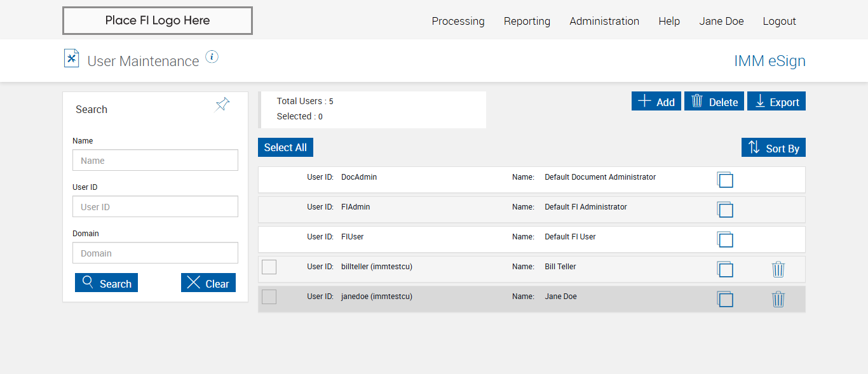Copy the billteller user via copy icon
The image size is (868, 374).
pos(725,269)
